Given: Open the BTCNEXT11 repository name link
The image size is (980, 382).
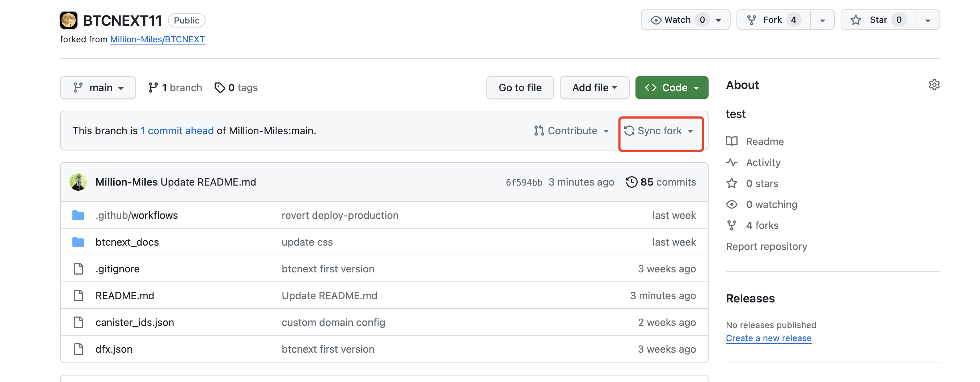Looking at the screenshot, I should point(122,20).
